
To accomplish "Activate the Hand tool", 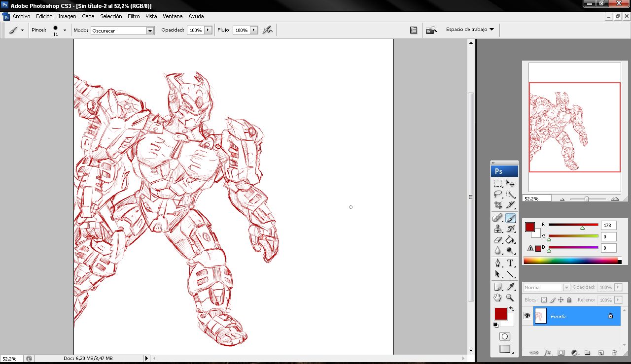I will click(x=498, y=298).
